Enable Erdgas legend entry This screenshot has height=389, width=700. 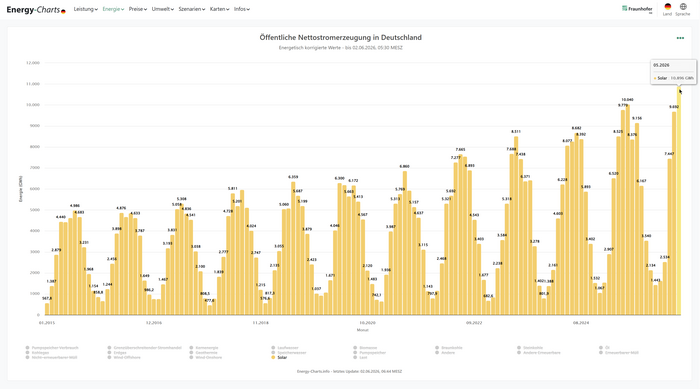coord(117,352)
